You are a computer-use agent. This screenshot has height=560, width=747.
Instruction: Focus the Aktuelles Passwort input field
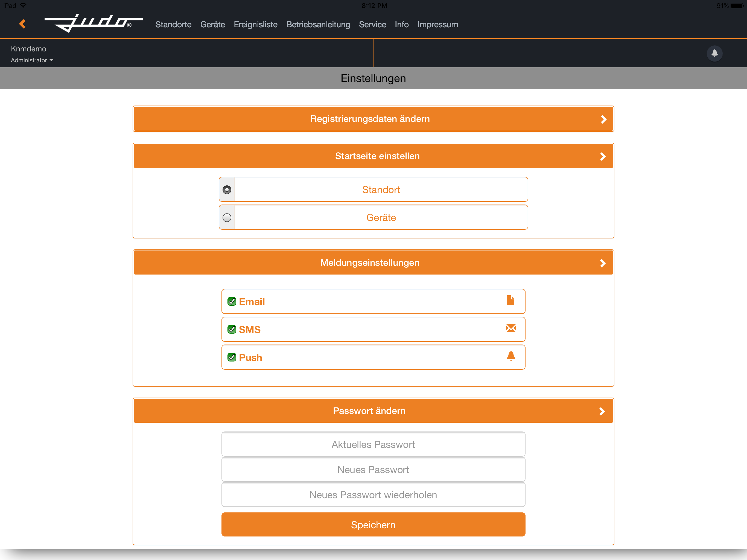(x=373, y=444)
